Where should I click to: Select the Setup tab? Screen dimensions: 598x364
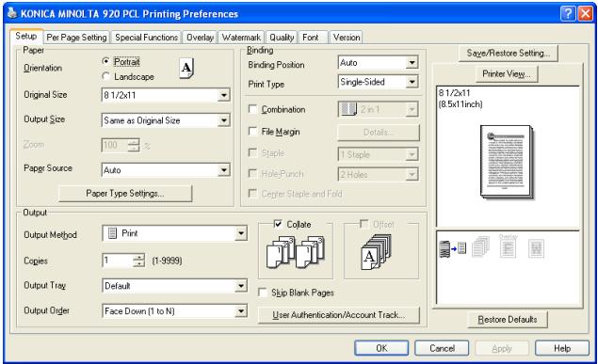point(26,36)
